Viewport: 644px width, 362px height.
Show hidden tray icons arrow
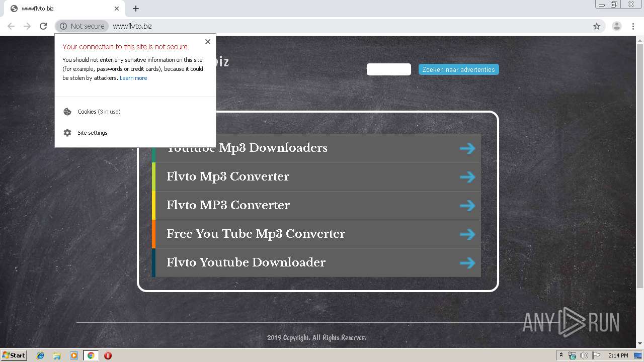point(561,355)
